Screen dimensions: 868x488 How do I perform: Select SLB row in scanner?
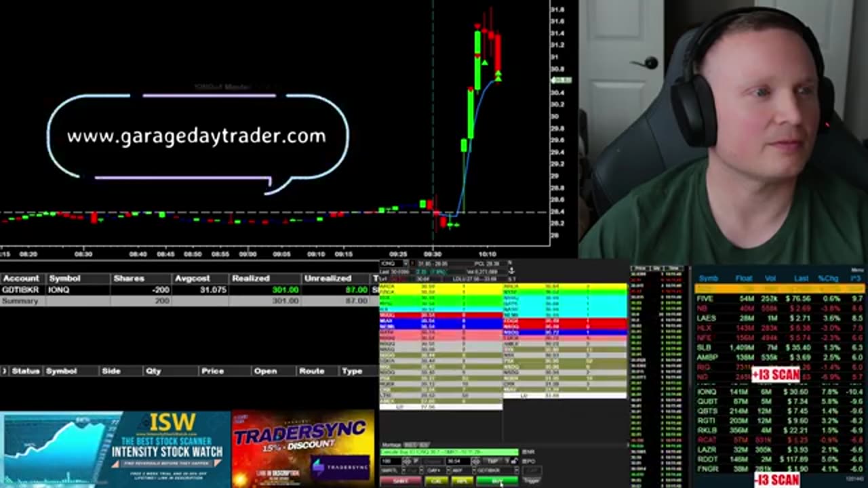point(780,348)
